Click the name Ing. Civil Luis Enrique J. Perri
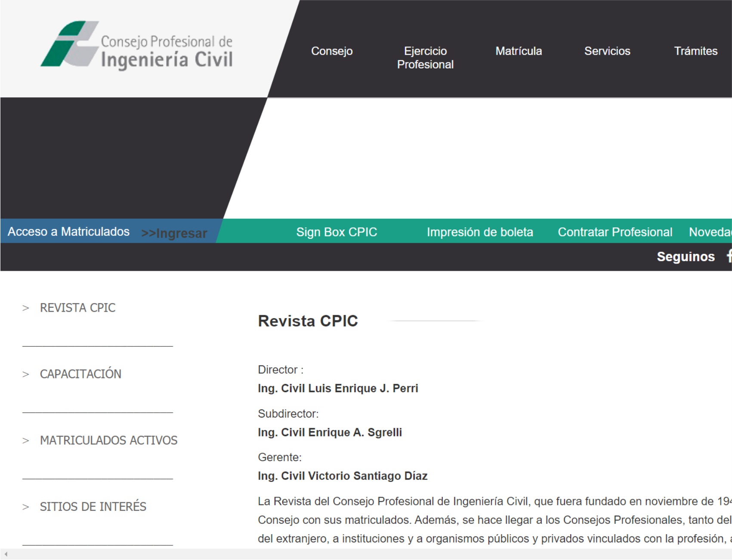Viewport: 732px width, 560px height. 338,388
